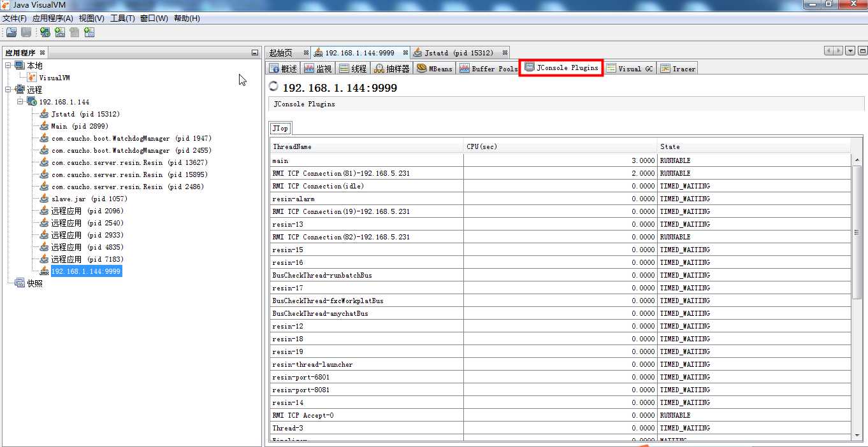This screenshot has width=868, height=447.
Task: Click the 远程 network icon
Action: pyautogui.click(x=20, y=90)
